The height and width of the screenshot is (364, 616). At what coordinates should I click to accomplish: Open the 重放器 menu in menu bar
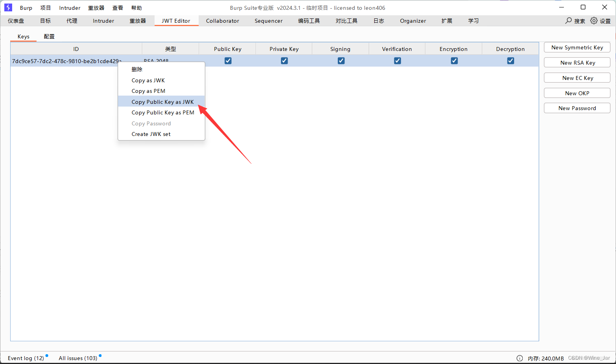pos(96,8)
